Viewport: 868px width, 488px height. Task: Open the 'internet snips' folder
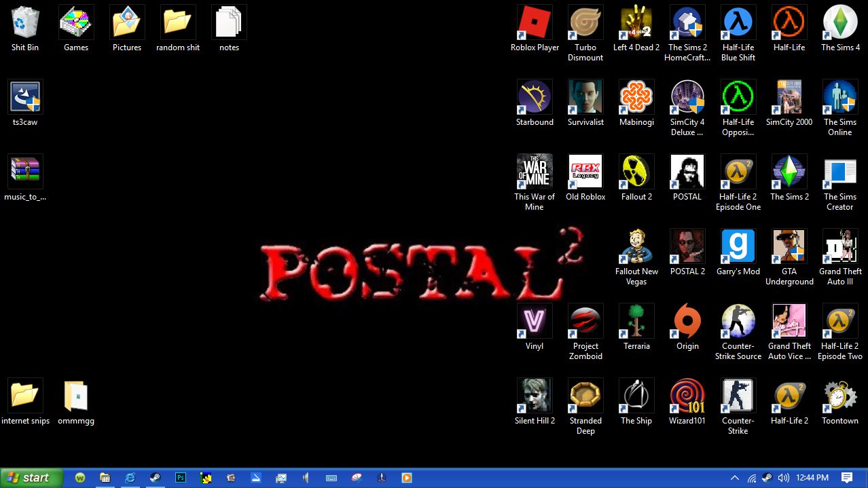(x=25, y=396)
